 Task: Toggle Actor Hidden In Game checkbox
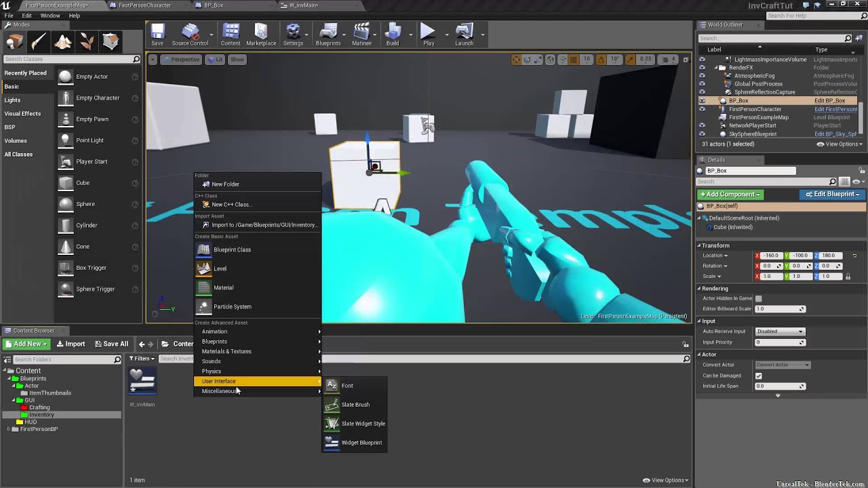pos(758,298)
